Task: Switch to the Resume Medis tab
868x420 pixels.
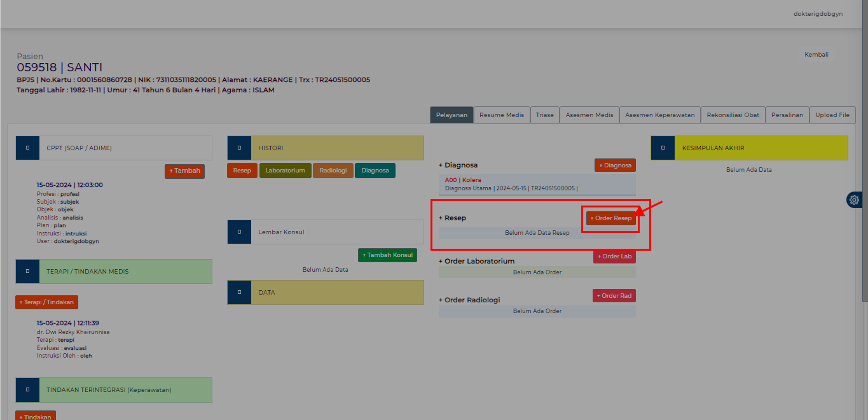Action: [x=502, y=115]
